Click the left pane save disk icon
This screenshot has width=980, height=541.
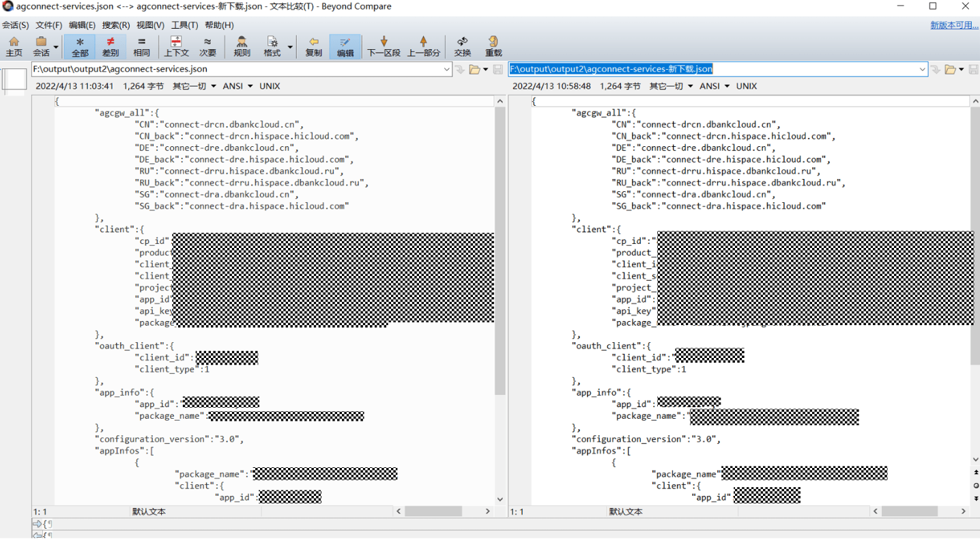498,69
